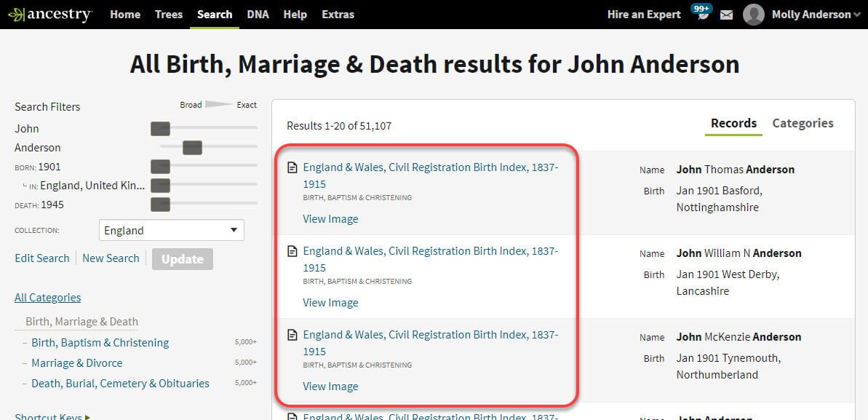Open the Extras menu
This screenshot has width=868, height=420.
[x=338, y=15]
